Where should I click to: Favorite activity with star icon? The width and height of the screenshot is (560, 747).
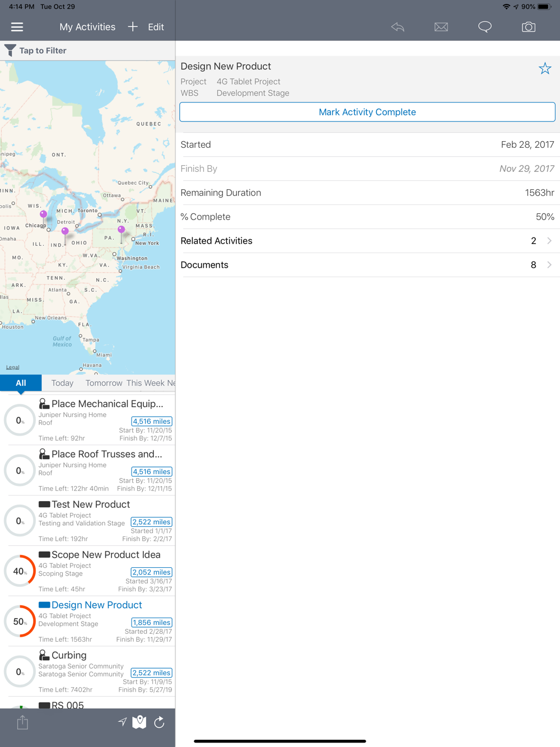point(545,68)
